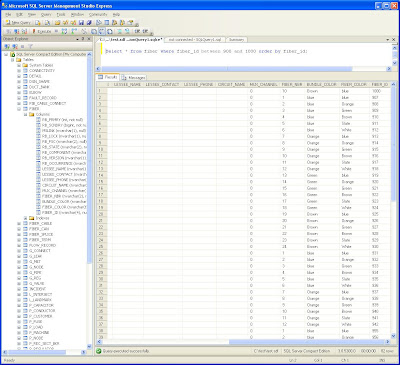The height and width of the screenshot is (365, 400).
Task: Click the Connect icon in Object Explorer
Action: (x=7, y=46)
